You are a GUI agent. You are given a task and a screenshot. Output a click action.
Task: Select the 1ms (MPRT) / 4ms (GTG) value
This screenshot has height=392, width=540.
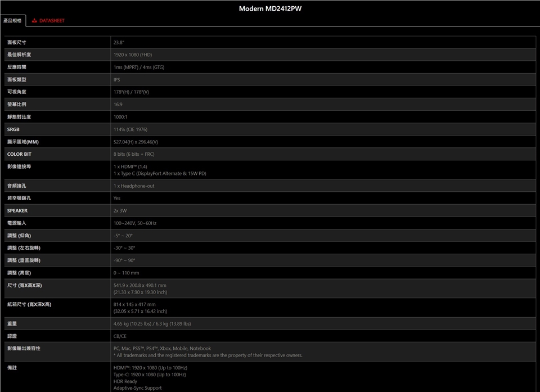pos(139,67)
